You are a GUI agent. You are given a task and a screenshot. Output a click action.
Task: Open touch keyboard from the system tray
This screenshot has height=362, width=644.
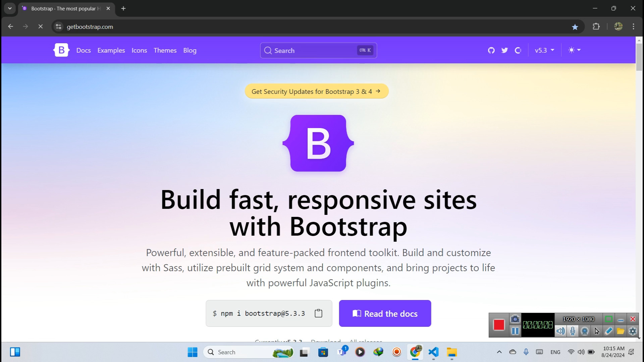pos(539,352)
